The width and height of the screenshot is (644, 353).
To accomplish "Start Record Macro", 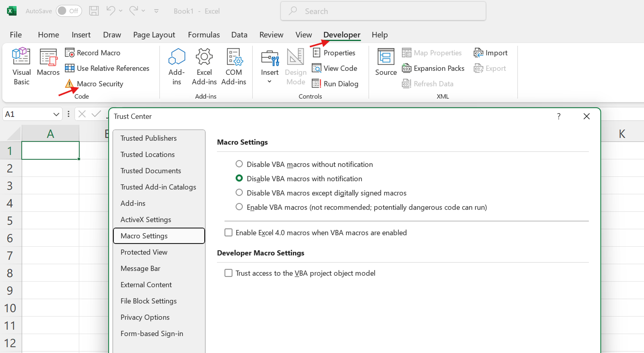I will [93, 53].
